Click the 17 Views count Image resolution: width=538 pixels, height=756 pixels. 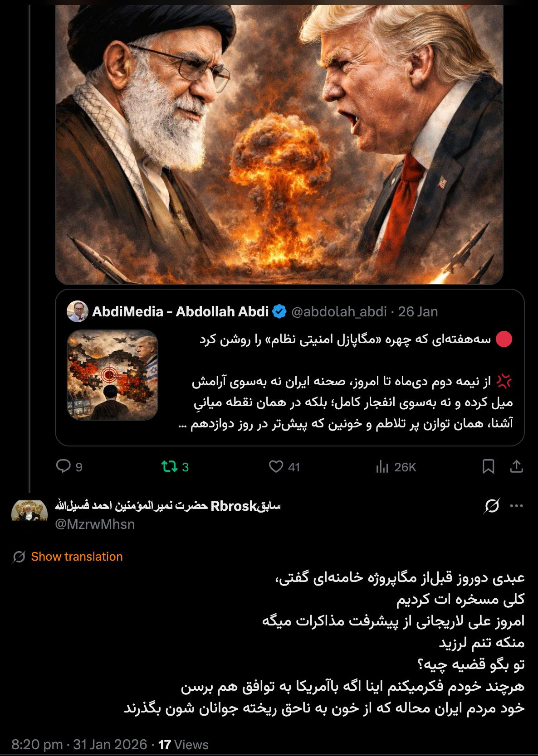click(183, 745)
